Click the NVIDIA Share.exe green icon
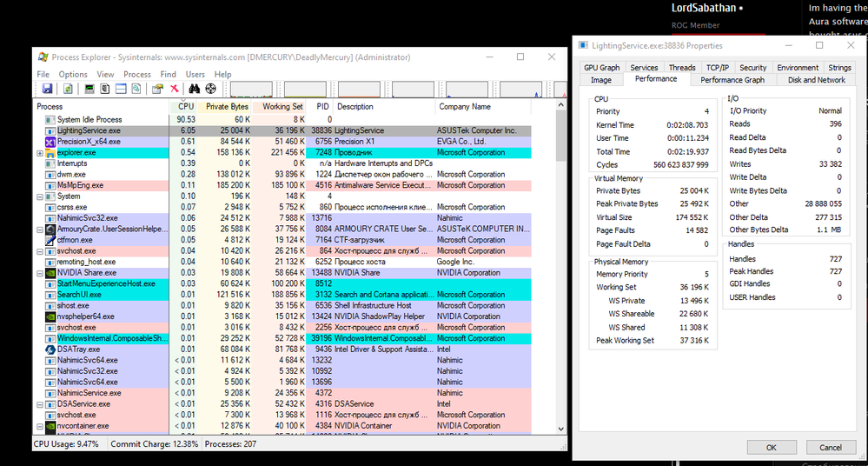This screenshot has width=868, height=466. click(50, 273)
